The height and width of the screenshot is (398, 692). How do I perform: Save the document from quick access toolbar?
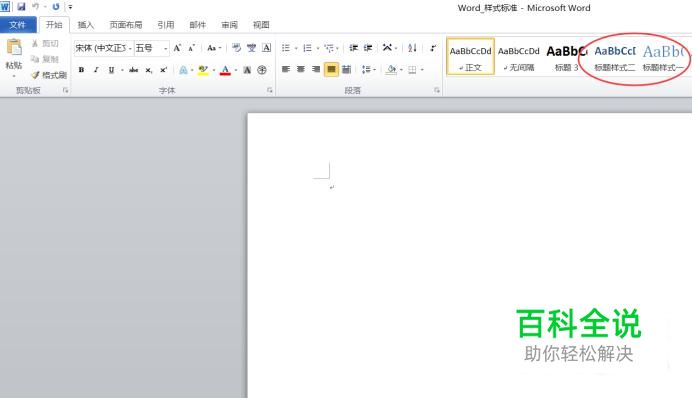click(x=21, y=7)
